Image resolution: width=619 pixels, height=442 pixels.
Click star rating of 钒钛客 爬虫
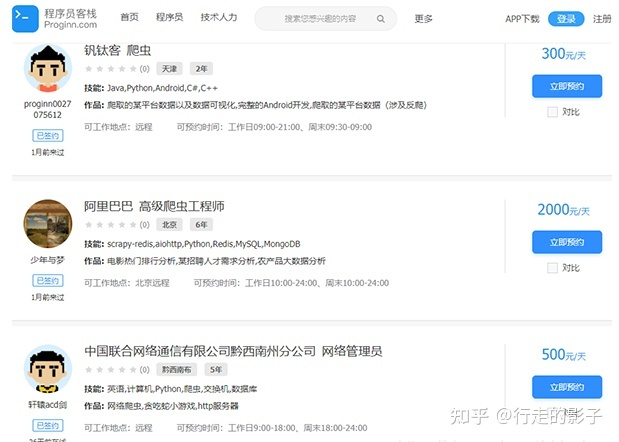click(111, 69)
